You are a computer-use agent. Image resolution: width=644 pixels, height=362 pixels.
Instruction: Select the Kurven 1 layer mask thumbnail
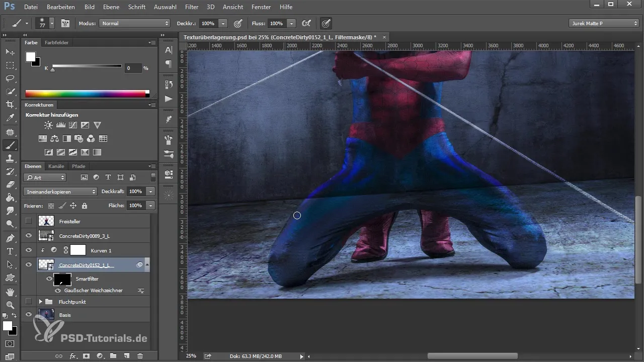78,250
